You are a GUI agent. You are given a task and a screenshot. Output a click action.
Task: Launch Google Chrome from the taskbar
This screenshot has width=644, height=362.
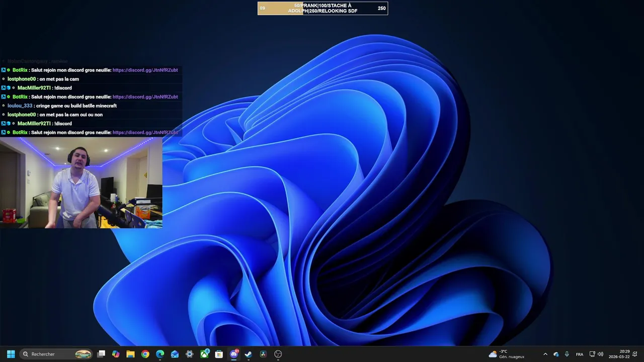click(x=145, y=354)
